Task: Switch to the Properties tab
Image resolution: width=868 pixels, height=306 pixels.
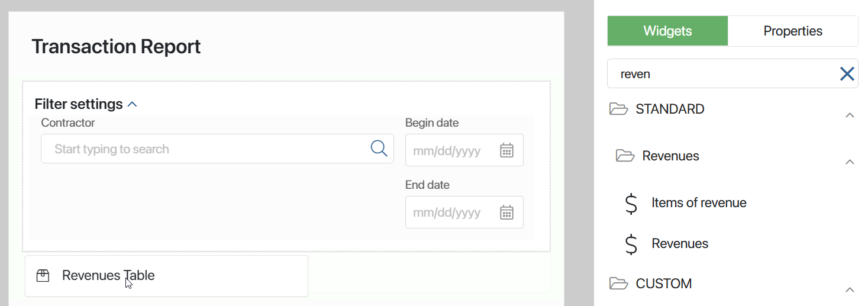Action: tap(793, 31)
